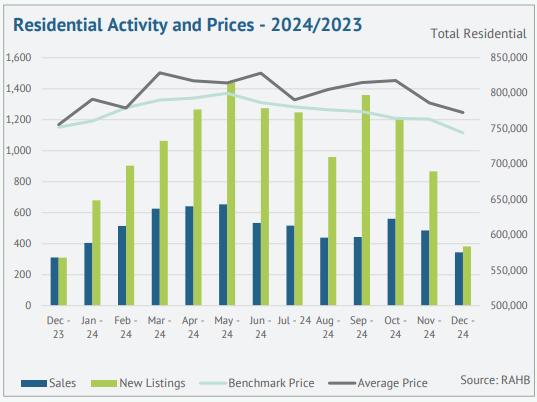Select the Benchmark Price legend line
Viewport: 537px width, 402px height.
tap(212, 383)
